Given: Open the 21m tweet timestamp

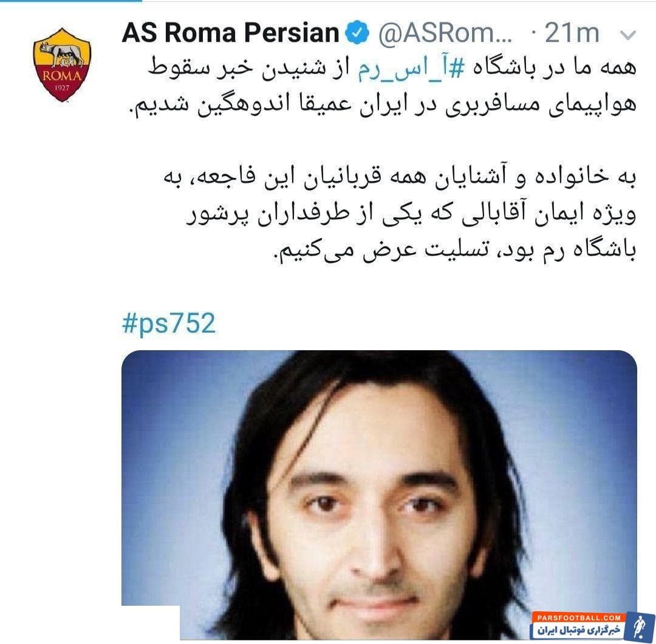Looking at the screenshot, I should point(572,33).
